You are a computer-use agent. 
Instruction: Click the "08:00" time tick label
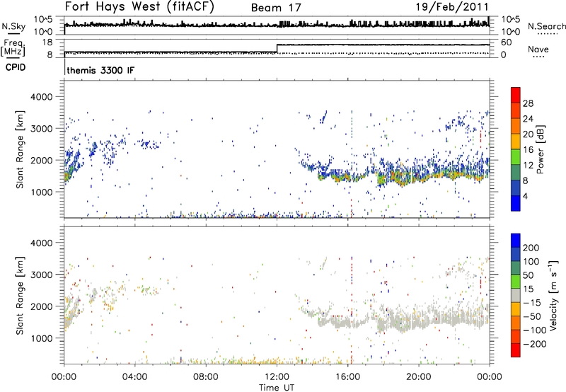click(x=206, y=377)
